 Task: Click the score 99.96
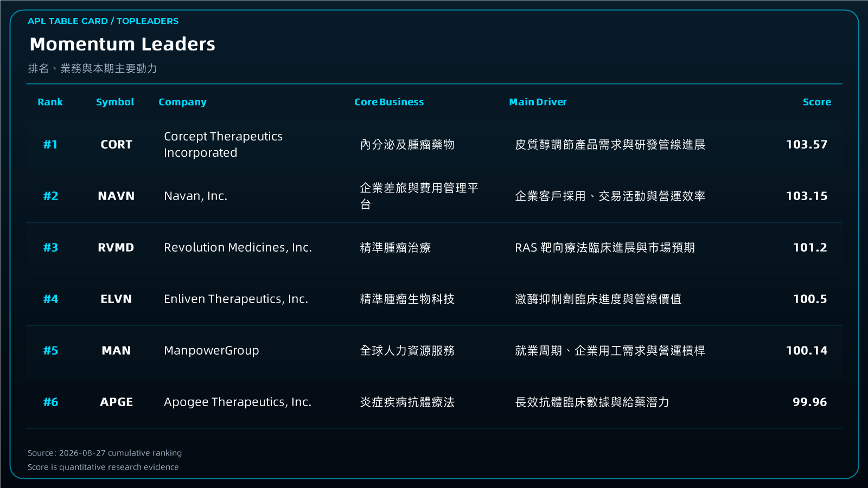810,402
